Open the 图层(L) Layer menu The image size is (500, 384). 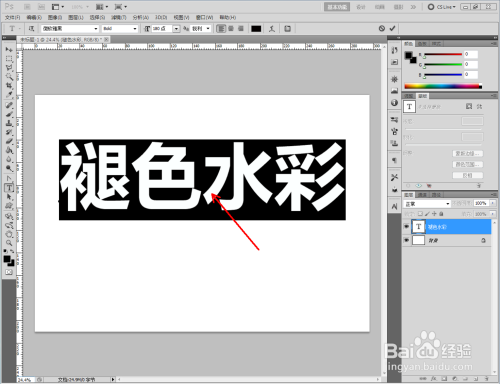pyautogui.click(x=76, y=17)
